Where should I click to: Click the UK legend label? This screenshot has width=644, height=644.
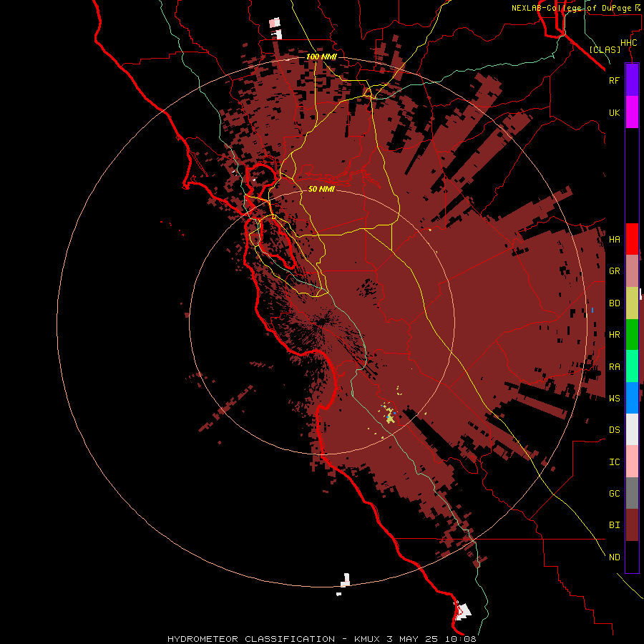pos(614,113)
